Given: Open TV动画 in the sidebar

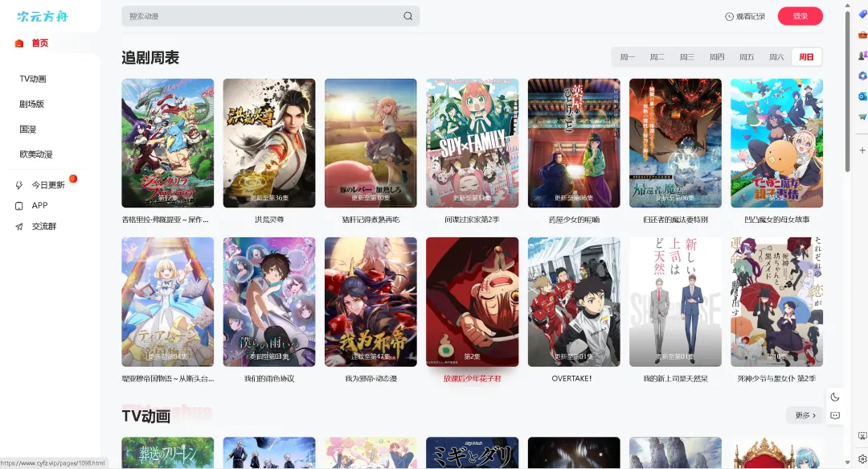Looking at the screenshot, I should (x=33, y=79).
